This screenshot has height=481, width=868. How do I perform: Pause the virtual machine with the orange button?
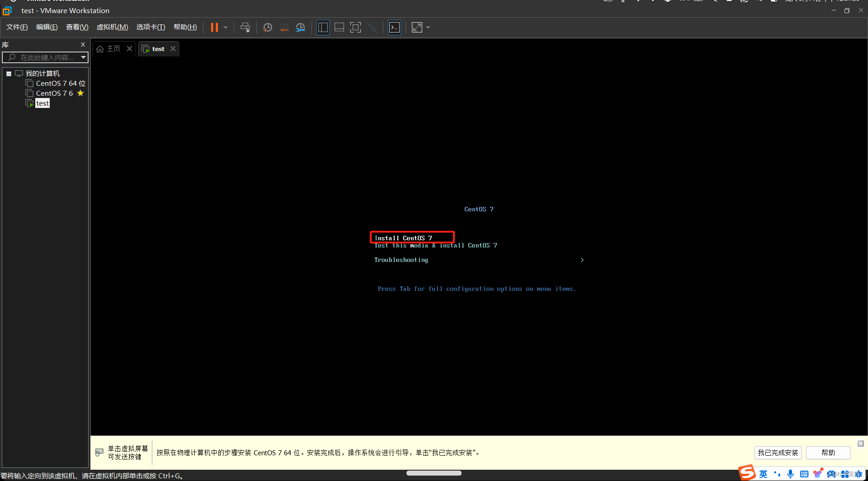(214, 28)
